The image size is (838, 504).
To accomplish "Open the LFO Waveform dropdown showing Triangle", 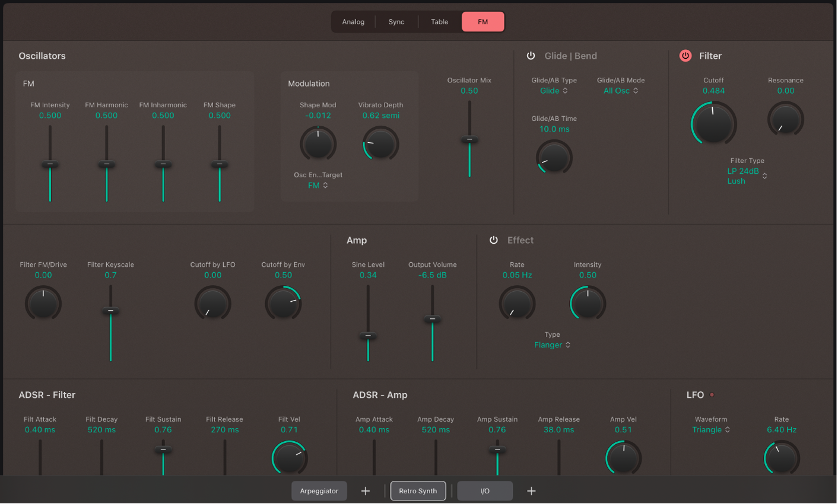I will pos(710,429).
